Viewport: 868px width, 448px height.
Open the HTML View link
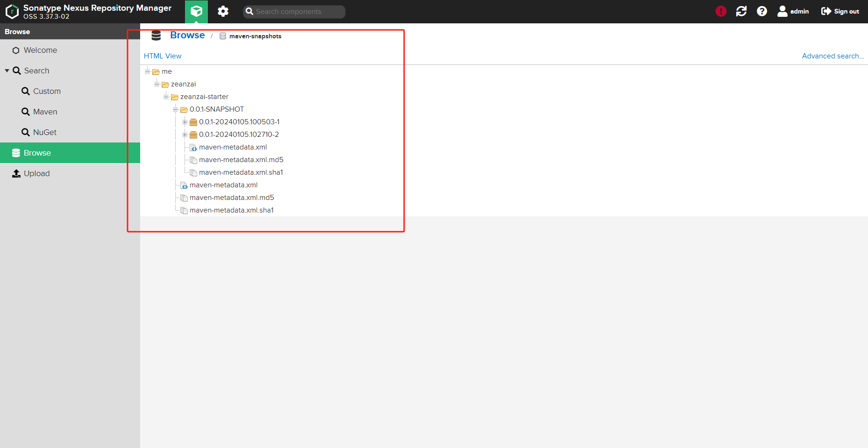[163, 56]
